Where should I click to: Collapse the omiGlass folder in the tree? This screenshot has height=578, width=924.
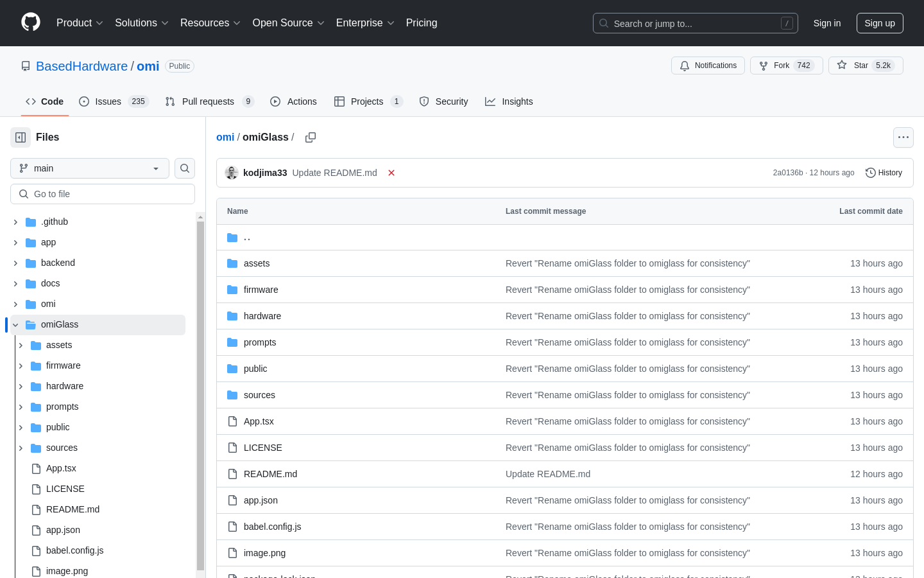click(x=15, y=324)
